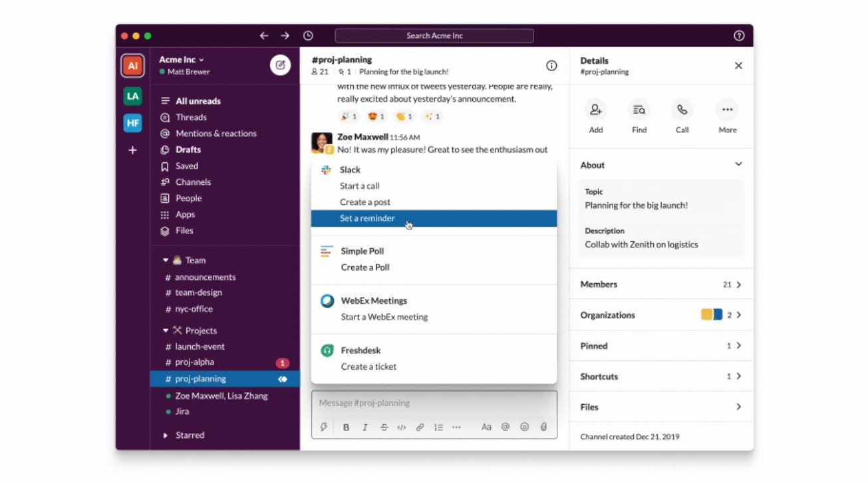Start a call using the Call icon

[682, 110]
